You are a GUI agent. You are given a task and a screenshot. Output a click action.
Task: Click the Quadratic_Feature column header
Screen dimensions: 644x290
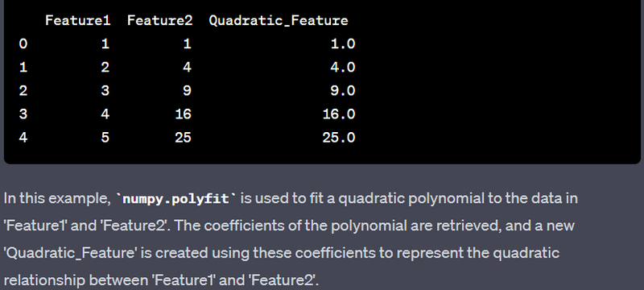[x=279, y=20]
